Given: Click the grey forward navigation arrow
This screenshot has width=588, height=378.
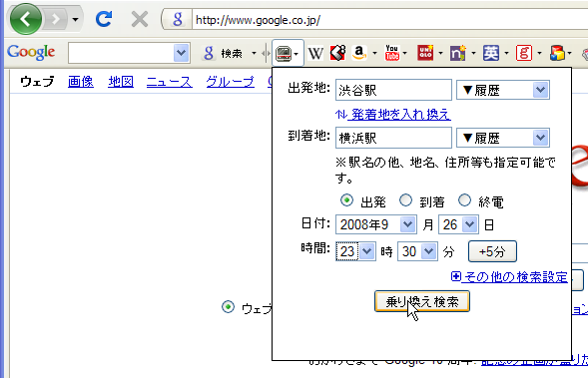Looking at the screenshot, I should pyautogui.click(x=55, y=19).
